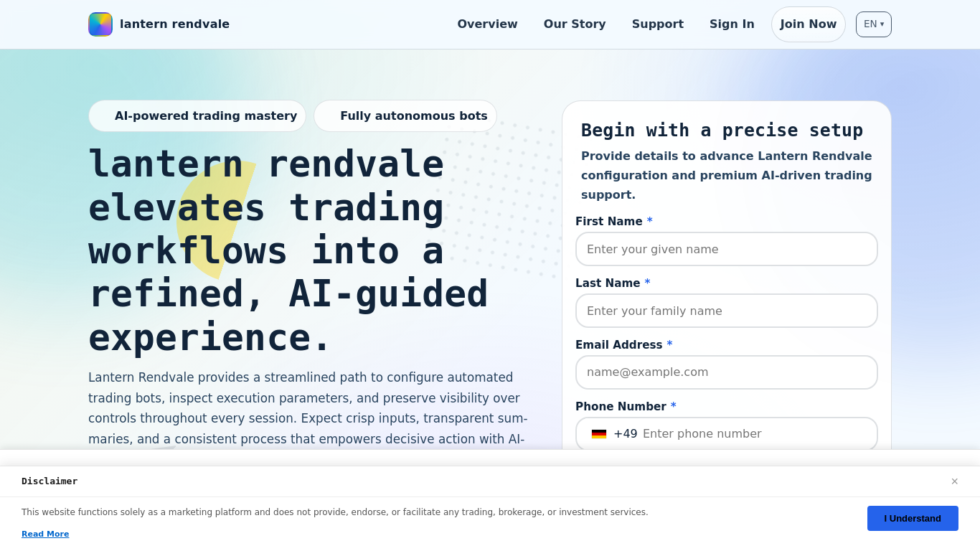Open the Read More disclaimer link
Image resolution: width=980 pixels, height=551 pixels.
tap(45, 534)
